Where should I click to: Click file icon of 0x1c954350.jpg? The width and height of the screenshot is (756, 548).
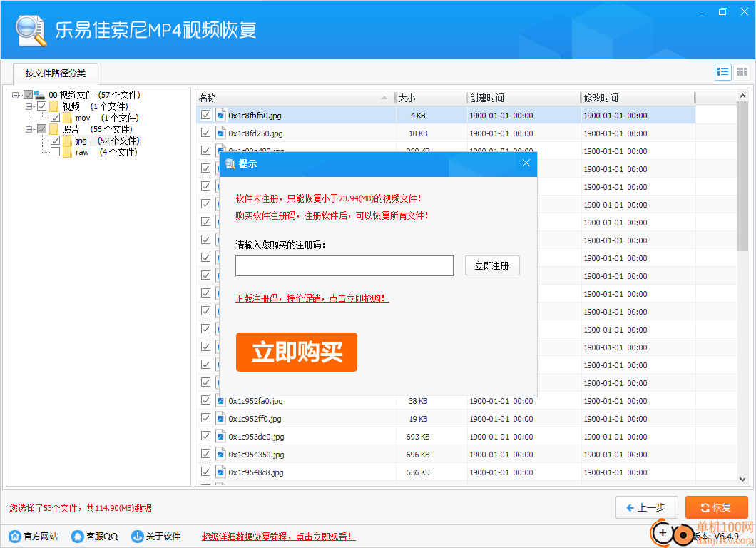[x=220, y=455]
